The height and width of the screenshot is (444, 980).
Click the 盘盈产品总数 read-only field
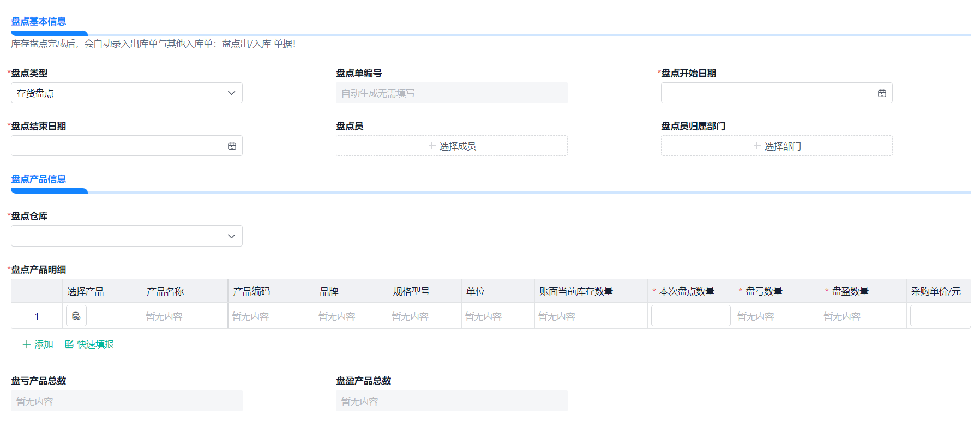(x=452, y=401)
